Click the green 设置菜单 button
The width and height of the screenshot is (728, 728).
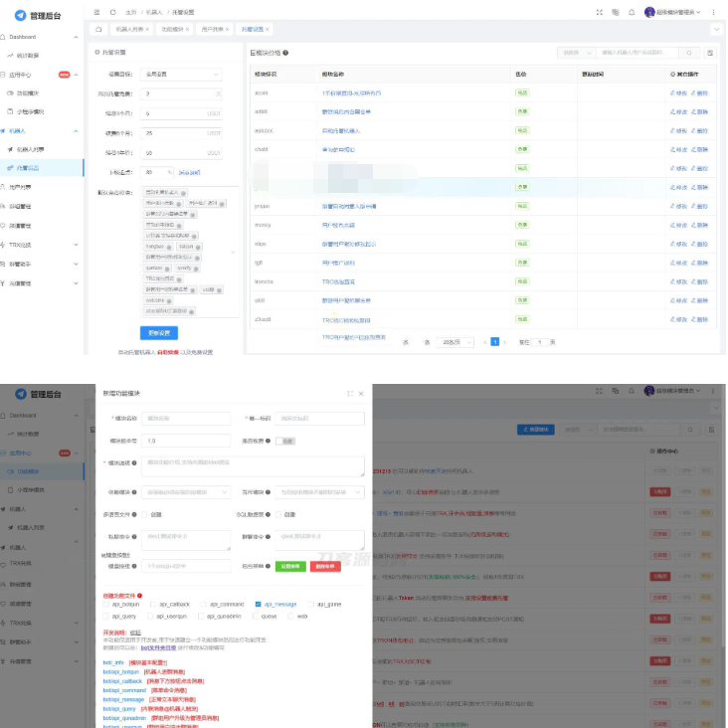point(291,565)
